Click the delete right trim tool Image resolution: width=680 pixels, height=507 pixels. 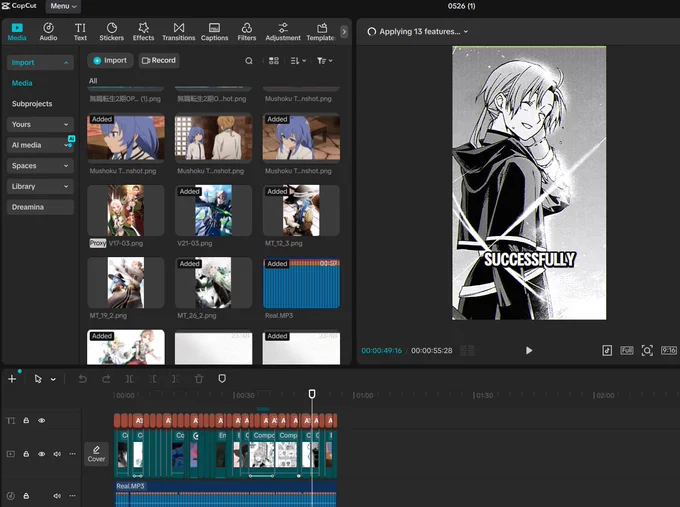175,379
